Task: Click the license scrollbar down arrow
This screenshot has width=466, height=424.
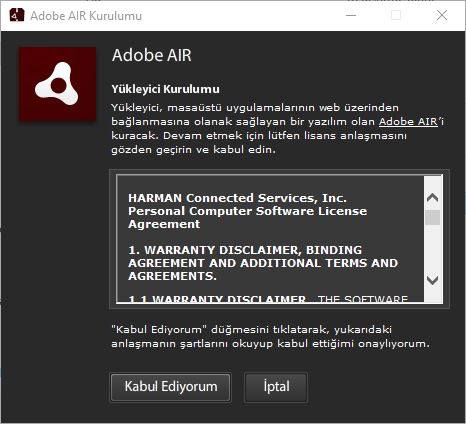Action: [432, 280]
